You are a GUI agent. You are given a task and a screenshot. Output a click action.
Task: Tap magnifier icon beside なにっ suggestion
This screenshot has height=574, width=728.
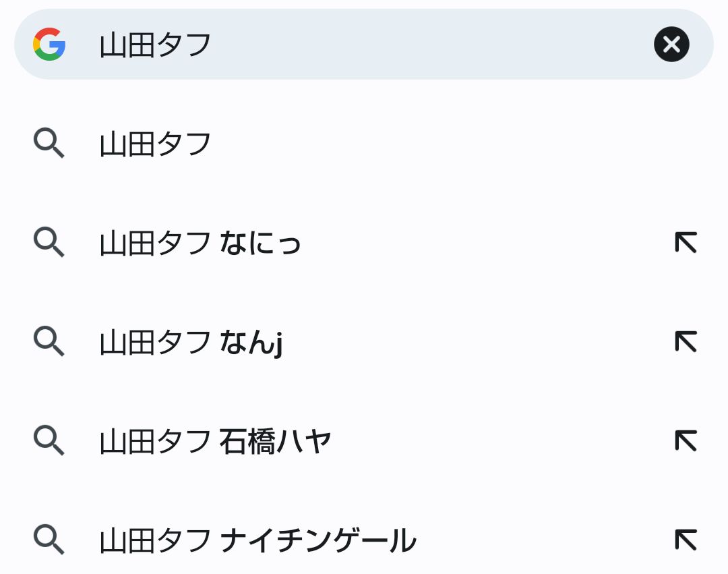click(x=49, y=242)
